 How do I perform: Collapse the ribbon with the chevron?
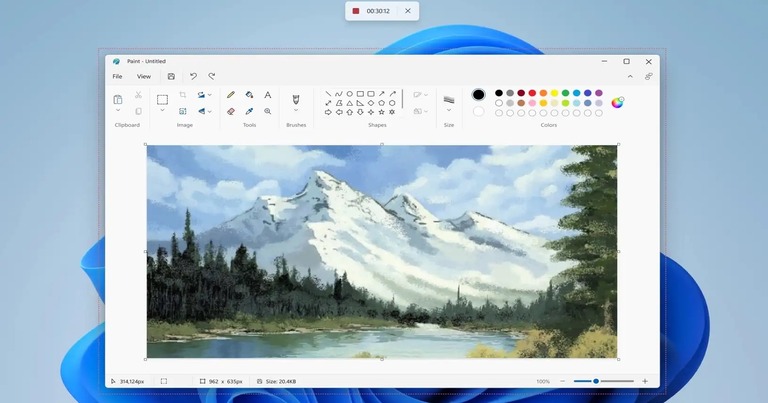630,76
